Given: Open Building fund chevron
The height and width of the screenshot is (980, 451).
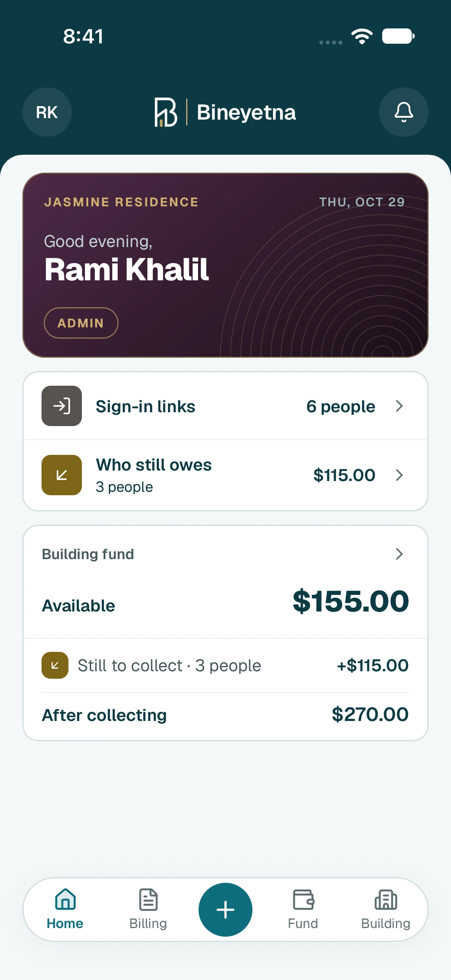Looking at the screenshot, I should pyautogui.click(x=399, y=554).
